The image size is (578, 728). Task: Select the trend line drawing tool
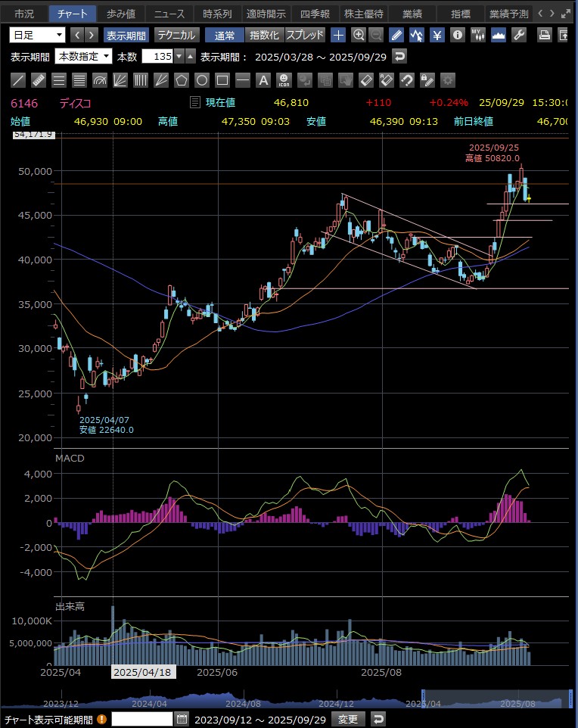[19, 80]
